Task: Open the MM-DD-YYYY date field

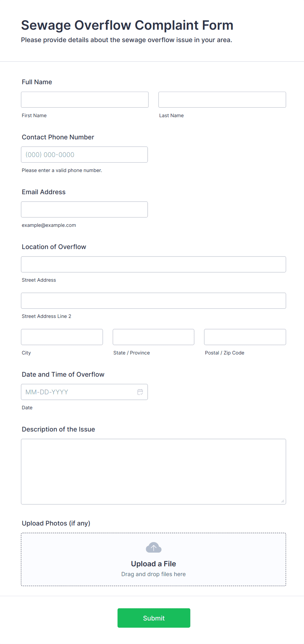Action: click(x=78, y=392)
